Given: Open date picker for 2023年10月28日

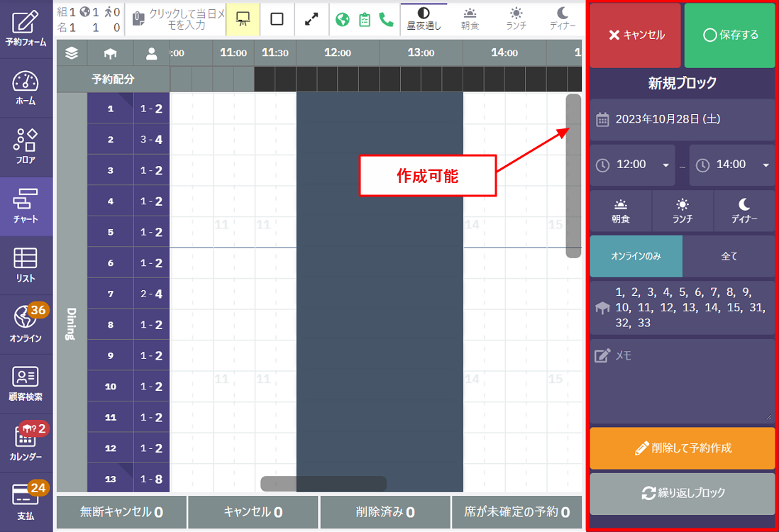Looking at the screenshot, I should click(681, 119).
